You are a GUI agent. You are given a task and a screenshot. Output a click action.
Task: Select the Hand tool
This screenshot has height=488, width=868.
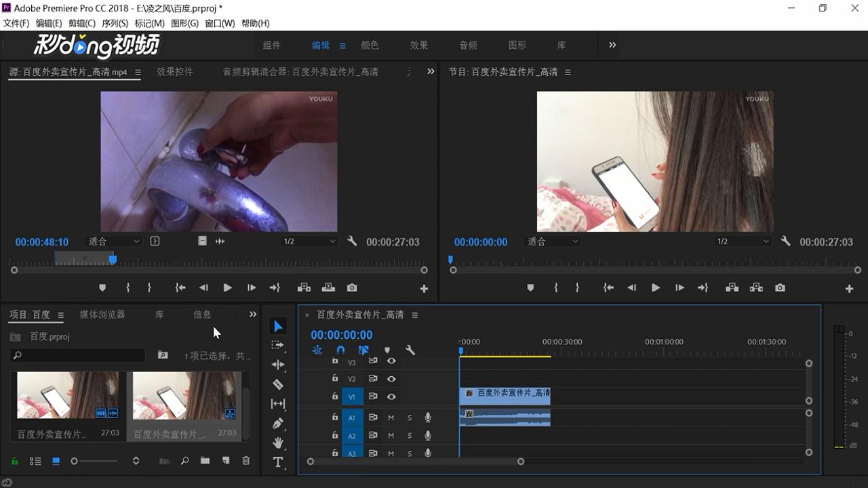click(x=278, y=443)
